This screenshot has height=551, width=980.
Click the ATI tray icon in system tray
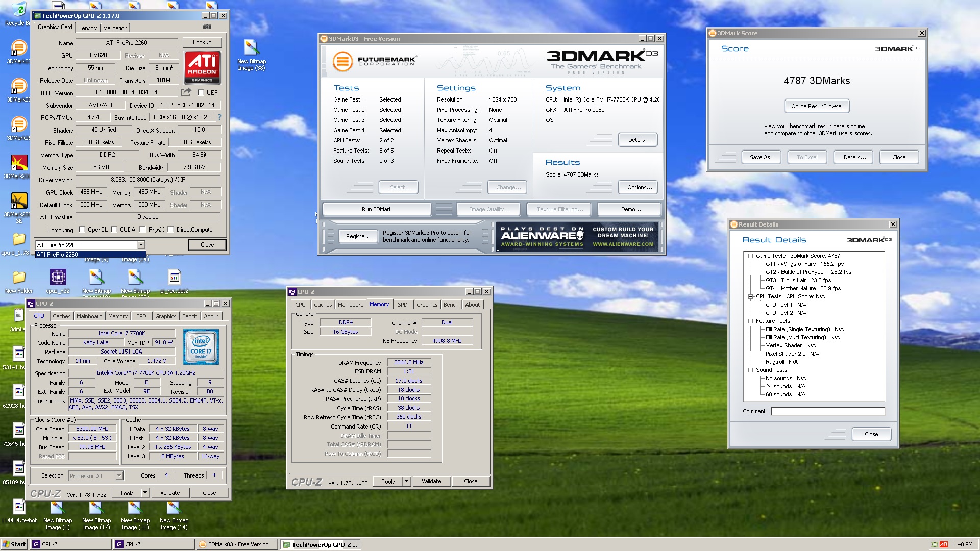point(944,544)
